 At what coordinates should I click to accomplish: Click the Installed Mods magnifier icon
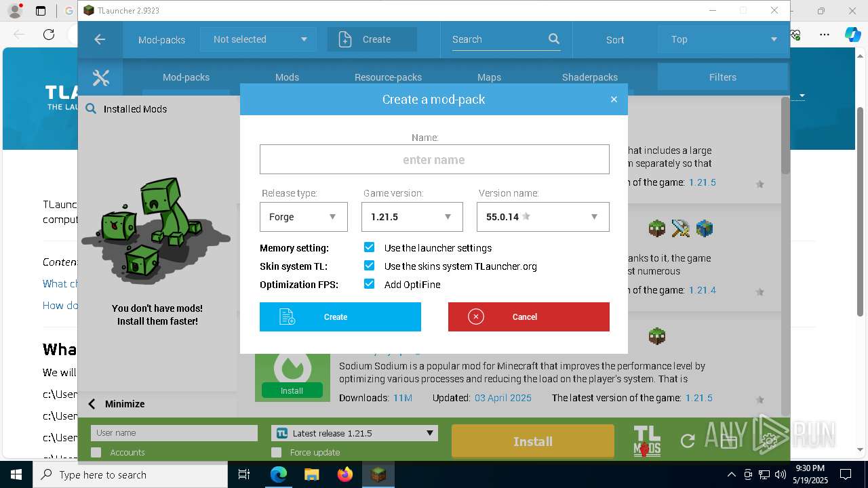91,108
